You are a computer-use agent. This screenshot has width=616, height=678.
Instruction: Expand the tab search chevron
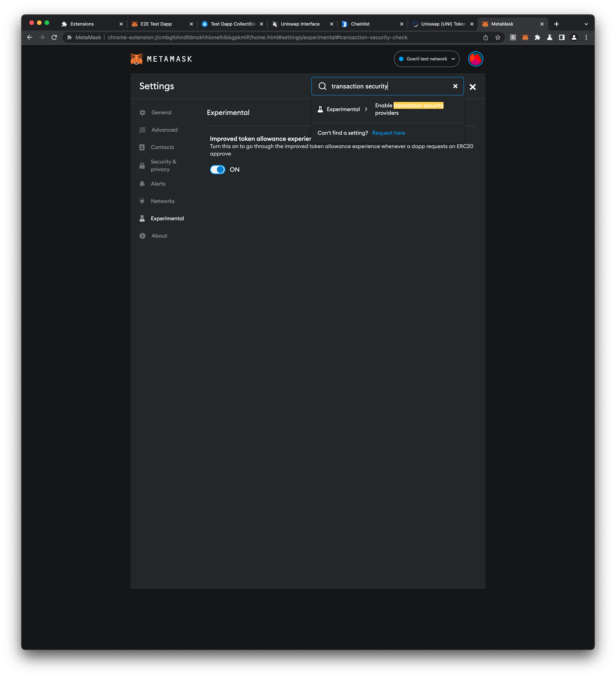coord(586,24)
